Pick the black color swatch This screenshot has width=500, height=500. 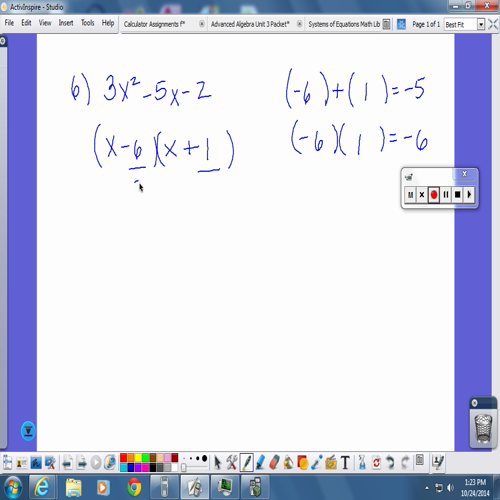click(x=153, y=467)
